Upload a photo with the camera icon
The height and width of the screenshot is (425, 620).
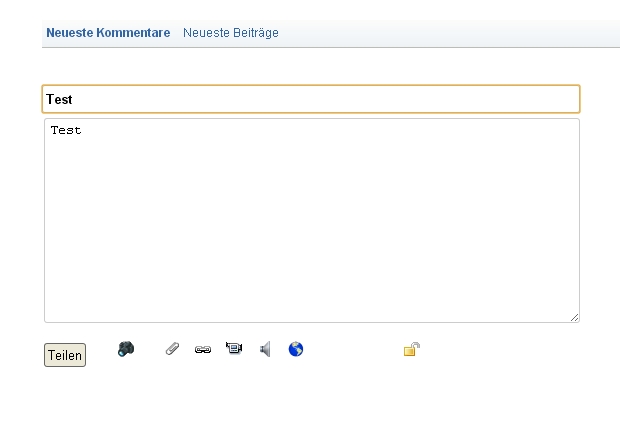pos(126,349)
